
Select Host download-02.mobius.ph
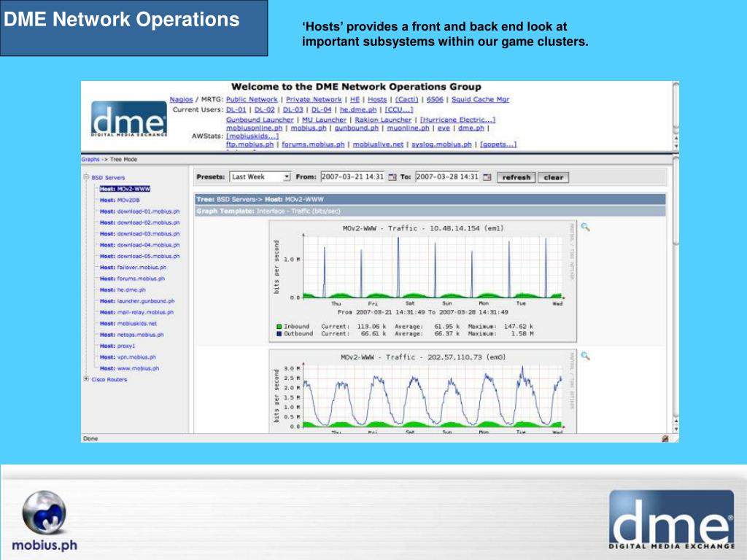click(x=139, y=222)
